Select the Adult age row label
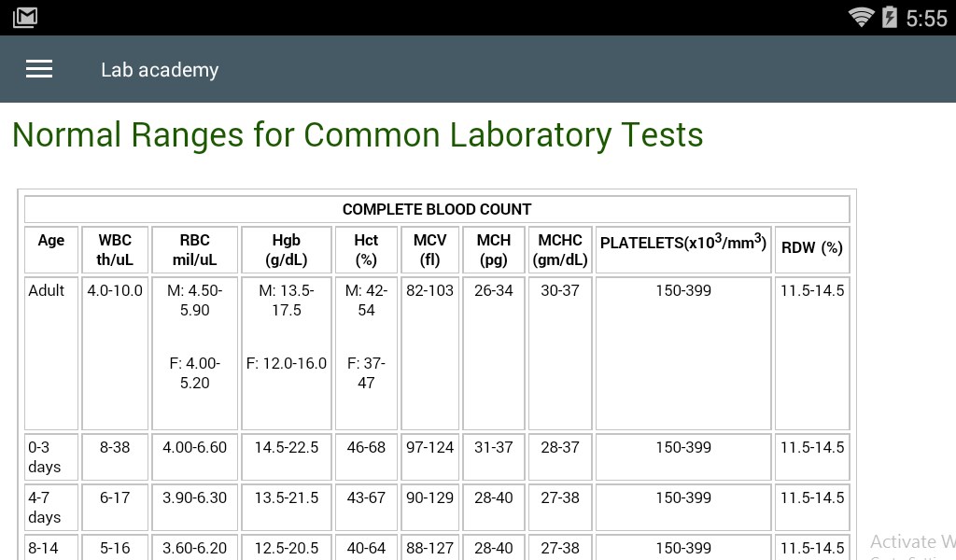The width and height of the screenshot is (956, 560). (47, 290)
